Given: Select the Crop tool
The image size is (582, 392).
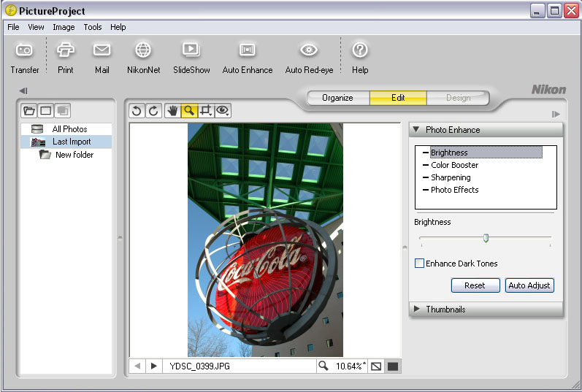Looking at the screenshot, I should click(x=206, y=111).
